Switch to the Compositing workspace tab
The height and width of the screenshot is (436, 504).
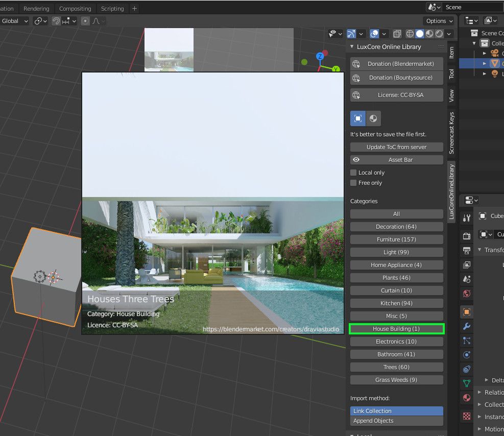click(x=75, y=9)
